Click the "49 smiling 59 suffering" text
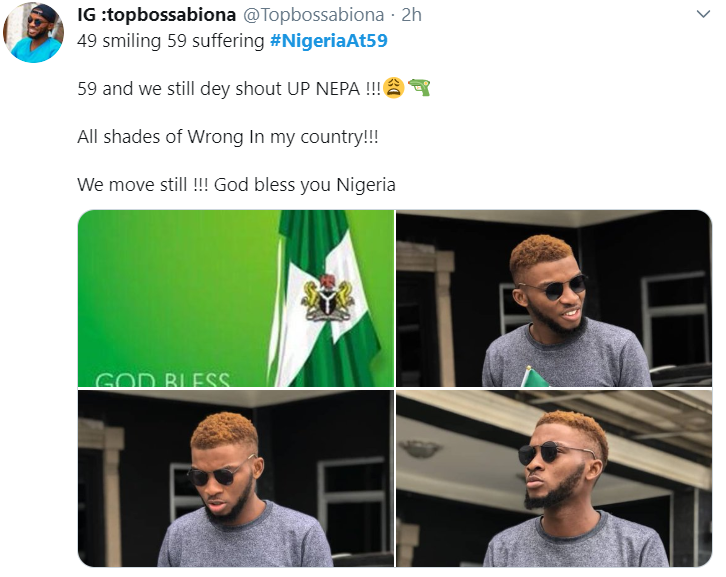The height and width of the screenshot is (577, 726). [170, 41]
